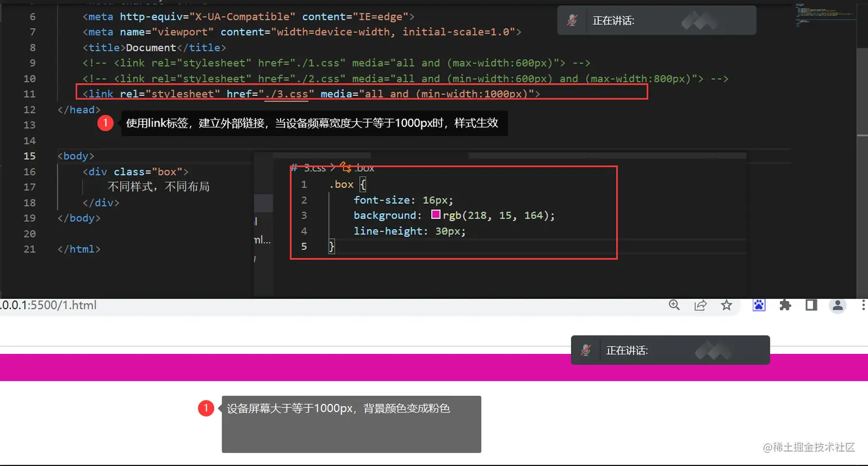The height and width of the screenshot is (466, 868).
Task: Open the browser profile avatar
Action: [838, 305]
